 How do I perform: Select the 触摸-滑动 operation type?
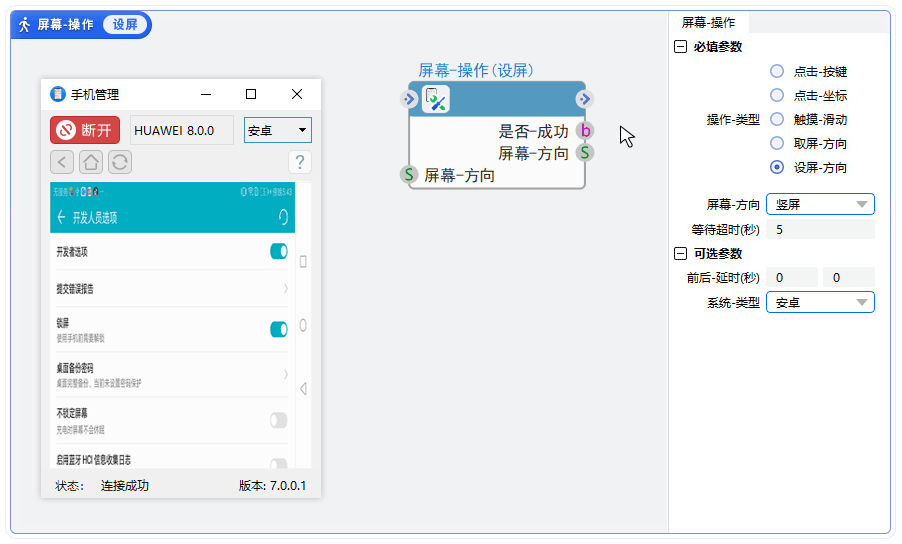(x=777, y=120)
